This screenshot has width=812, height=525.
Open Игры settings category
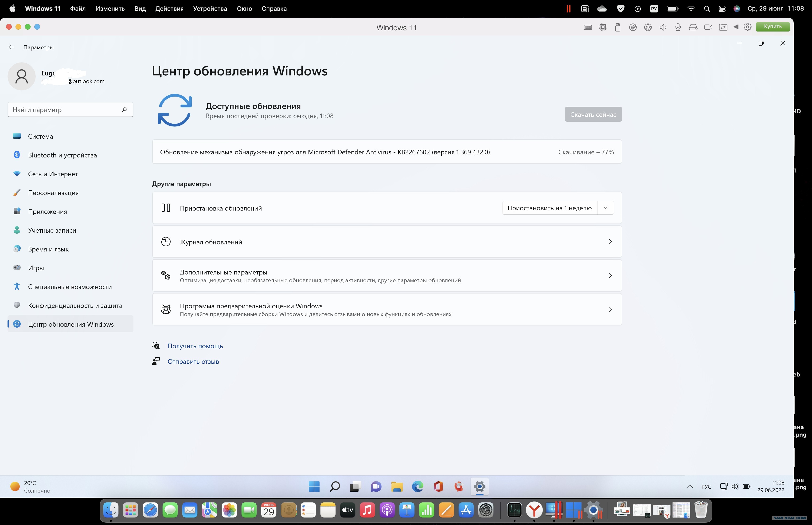pos(70,268)
